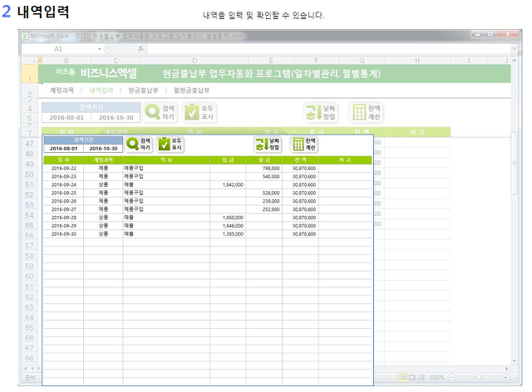Select column header G

362,61
